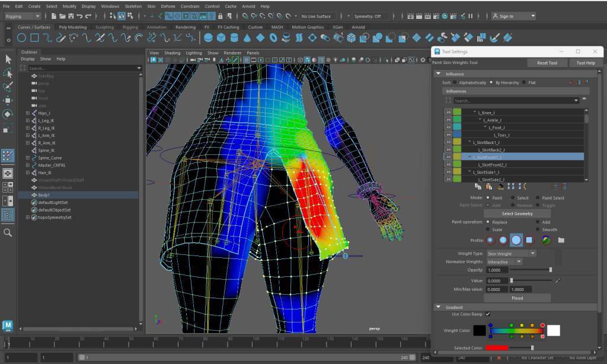The height and width of the screenshot is (364, 607).
Task: Select the Gaussian brush profile
Action: [491, 240]
